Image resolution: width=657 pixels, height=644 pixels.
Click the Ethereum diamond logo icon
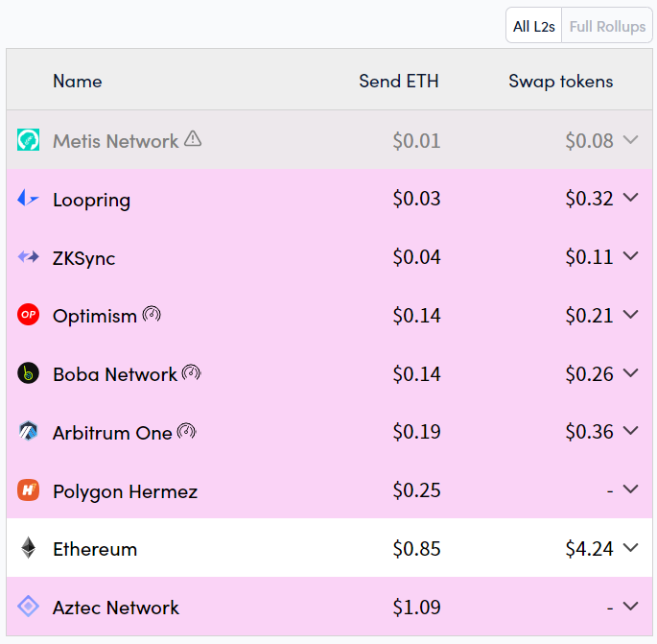click(x=28, y=549)
